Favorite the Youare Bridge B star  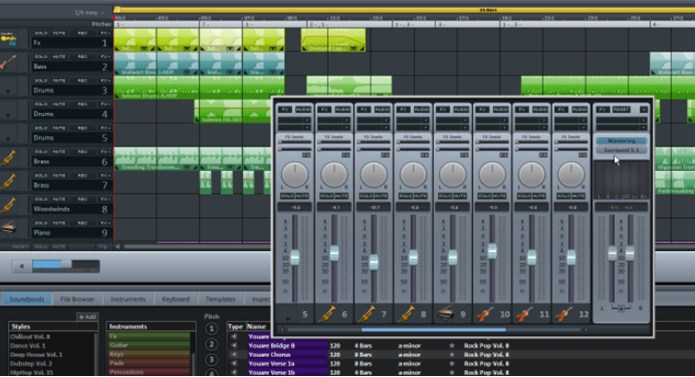(452, 346)
